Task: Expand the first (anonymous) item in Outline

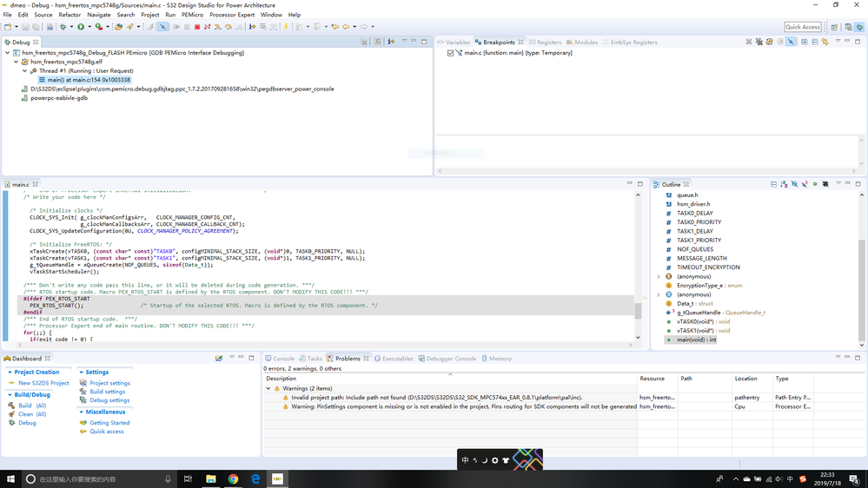Action: click(x=659, y=277)
